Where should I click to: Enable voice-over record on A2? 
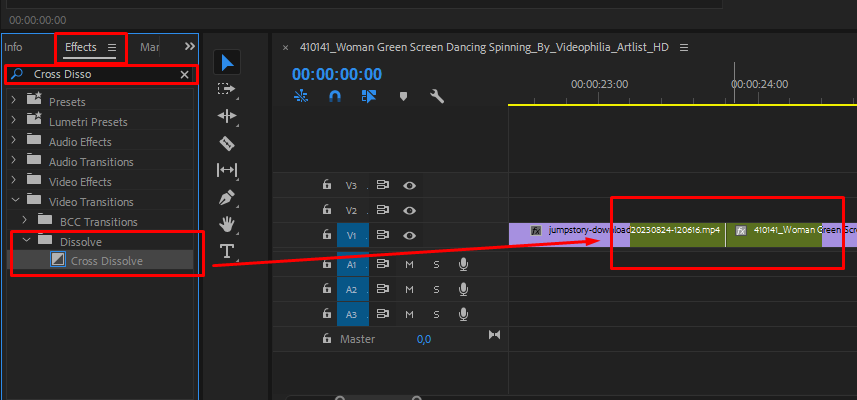[463, 289]
